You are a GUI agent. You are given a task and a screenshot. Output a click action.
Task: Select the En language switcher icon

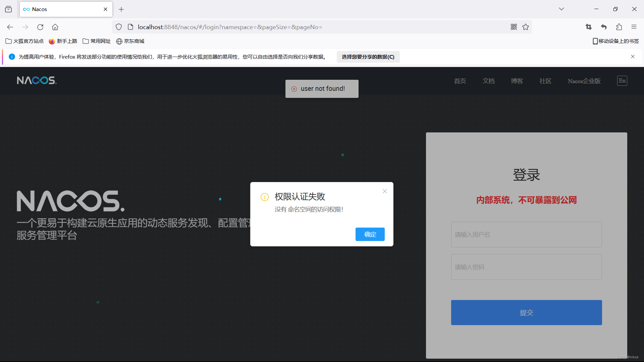(x=622, y=80)
